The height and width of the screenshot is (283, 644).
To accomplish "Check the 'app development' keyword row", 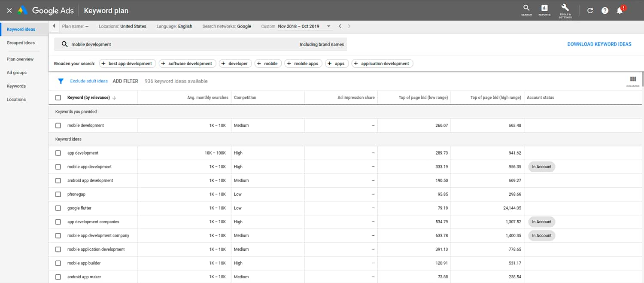I will (x=58, y=153).
